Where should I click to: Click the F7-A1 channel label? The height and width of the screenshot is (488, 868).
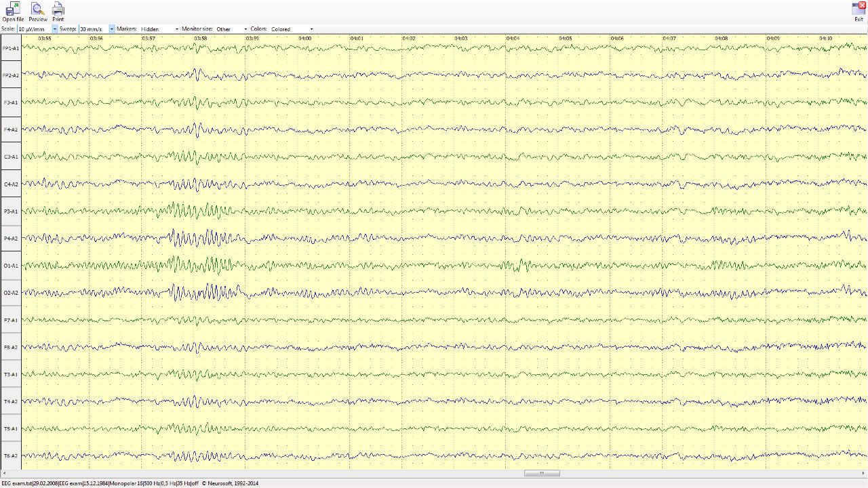tap(11, 320)
